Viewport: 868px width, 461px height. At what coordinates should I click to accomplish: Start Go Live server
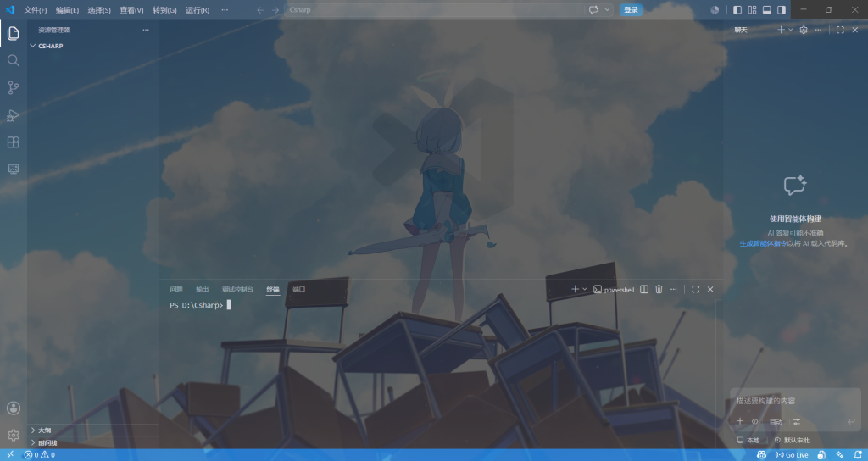(792, 455)
